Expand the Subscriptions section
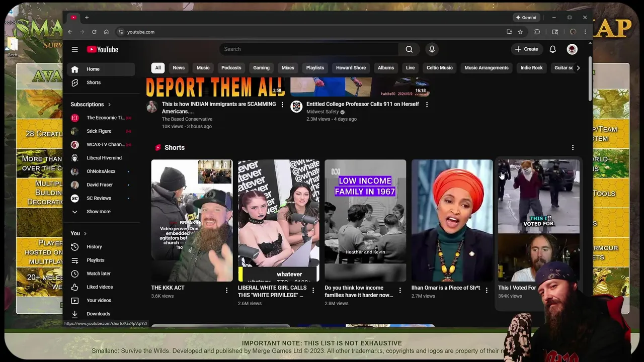Image resolution: width=644 pixels, height=362 pixels. 91,105
